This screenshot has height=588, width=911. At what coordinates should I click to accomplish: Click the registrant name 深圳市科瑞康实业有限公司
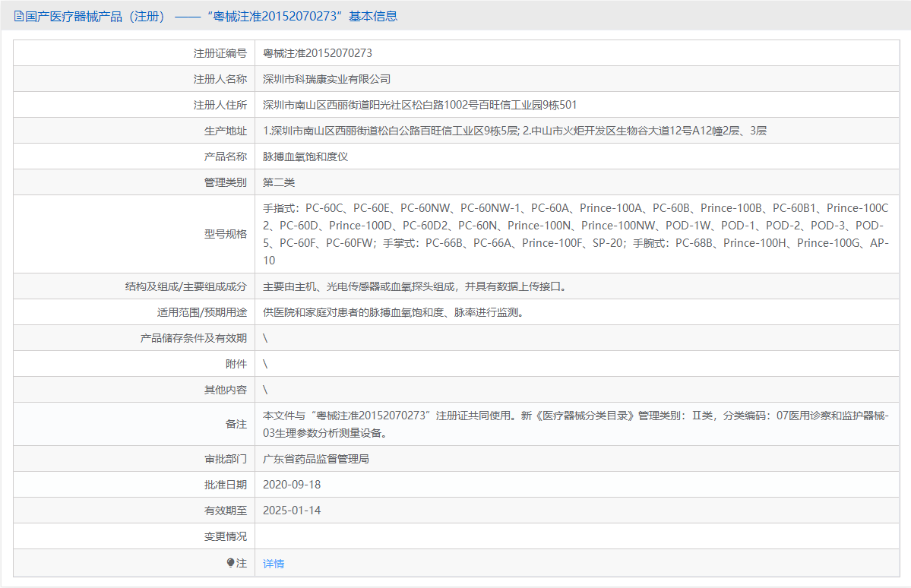325,78
